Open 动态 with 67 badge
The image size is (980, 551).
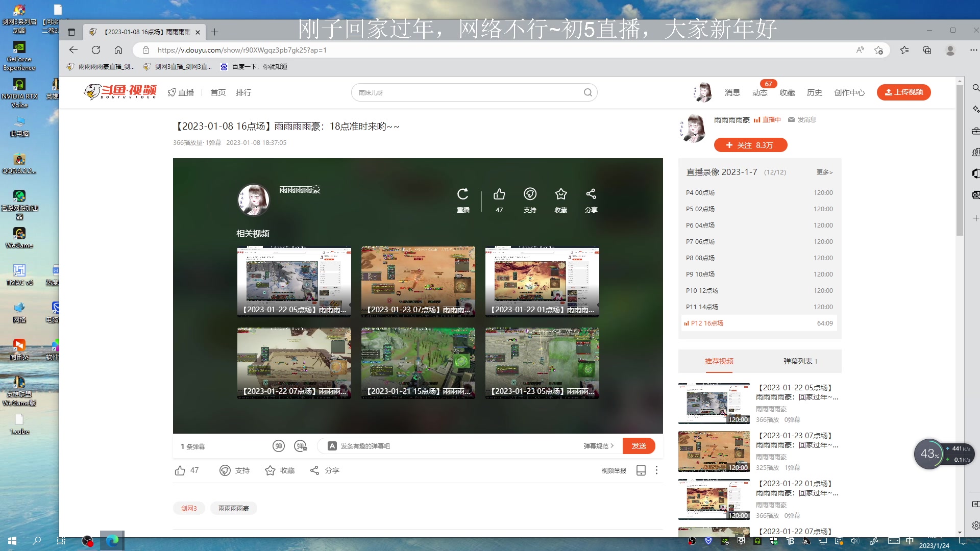pos(760,92)
